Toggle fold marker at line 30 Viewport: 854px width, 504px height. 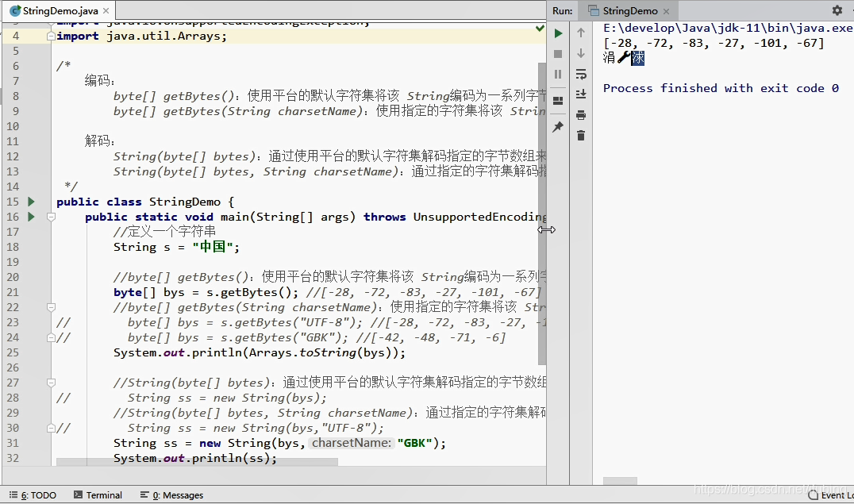tap(52, 429)
